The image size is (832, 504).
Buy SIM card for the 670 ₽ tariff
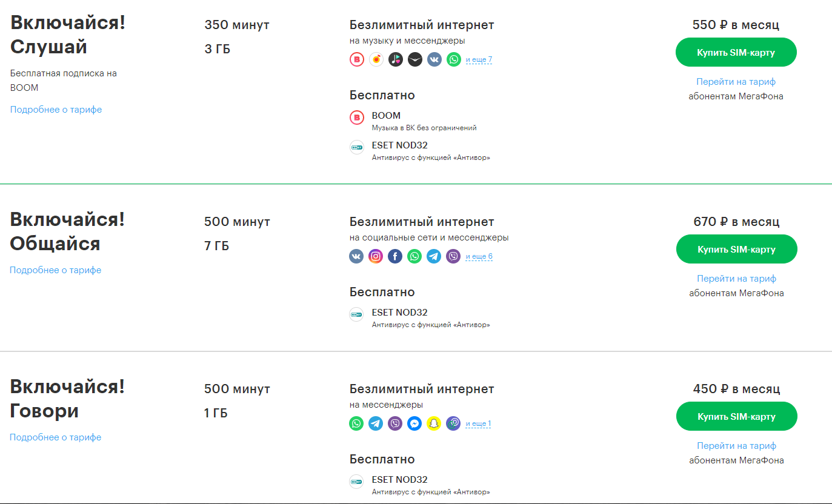pyautogui.click(x=736, y=249)
